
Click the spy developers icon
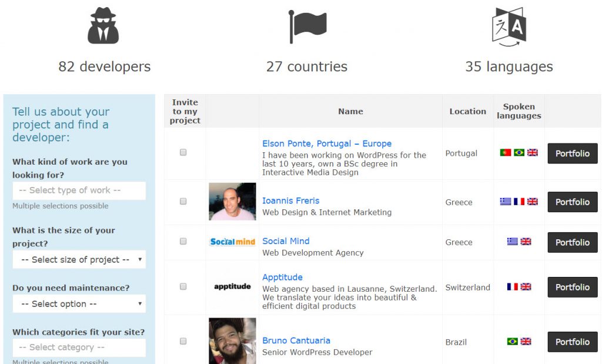(103, 26)
